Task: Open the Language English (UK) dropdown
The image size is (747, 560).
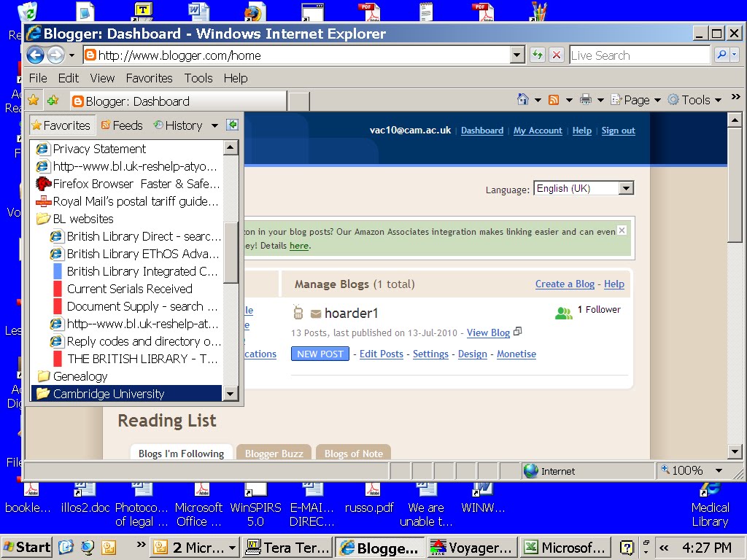Action: point(584,188)
